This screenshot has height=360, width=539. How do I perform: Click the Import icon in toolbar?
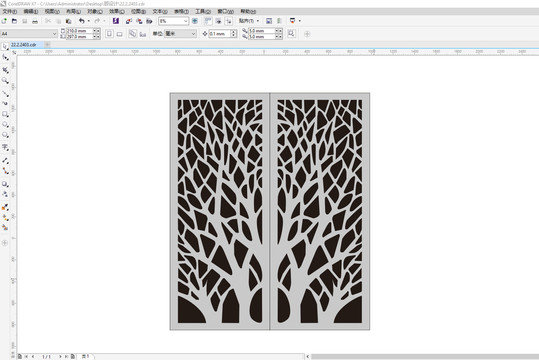click(x=129, y=21)
